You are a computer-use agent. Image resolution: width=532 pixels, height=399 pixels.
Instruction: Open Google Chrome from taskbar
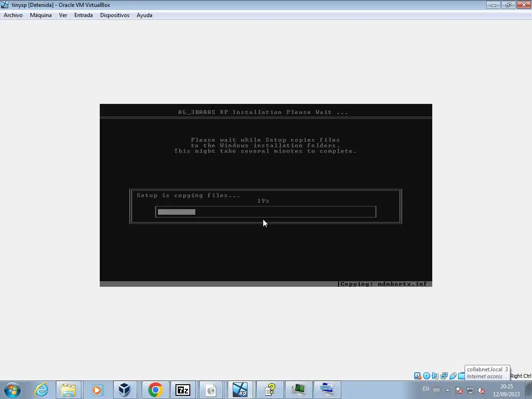(x=155, y=390)
